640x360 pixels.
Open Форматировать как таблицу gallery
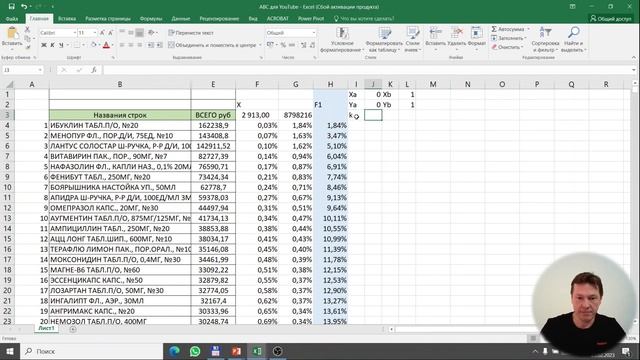(384, 39)
